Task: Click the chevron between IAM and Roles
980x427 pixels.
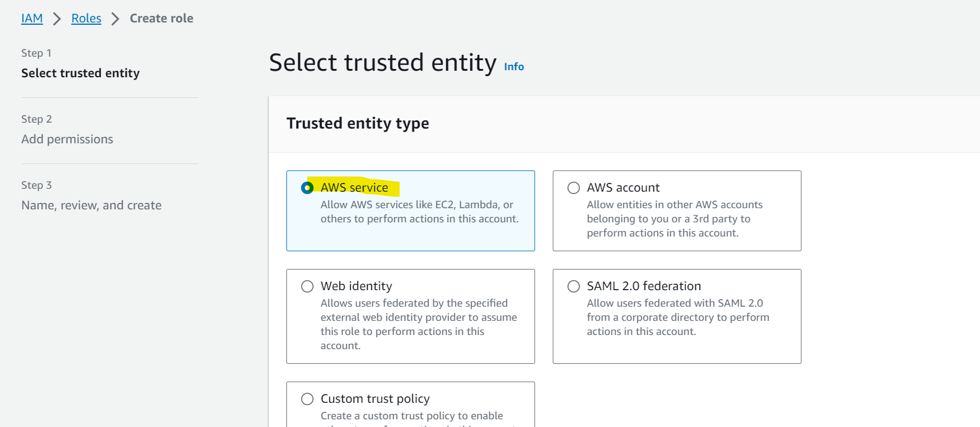Action: tap(57, 19)
